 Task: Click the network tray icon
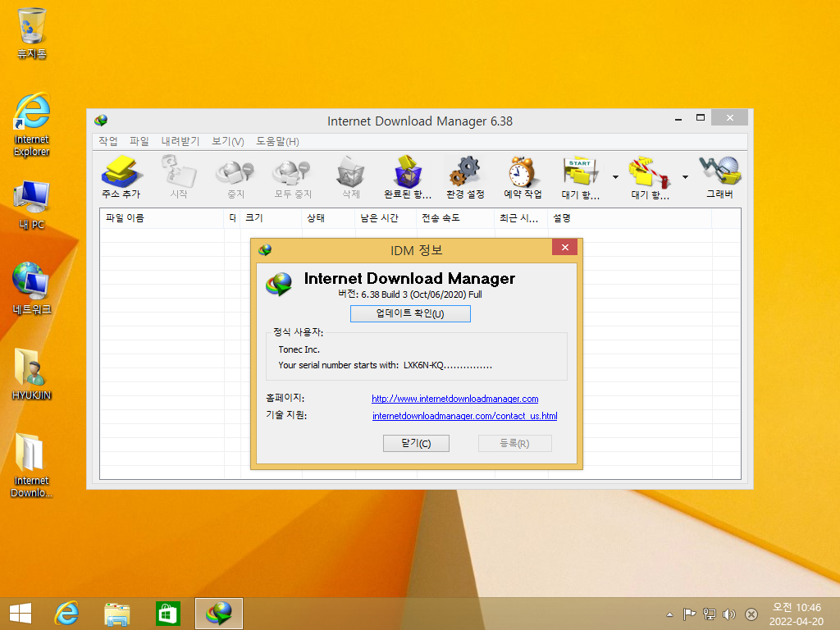click(710, 614)
